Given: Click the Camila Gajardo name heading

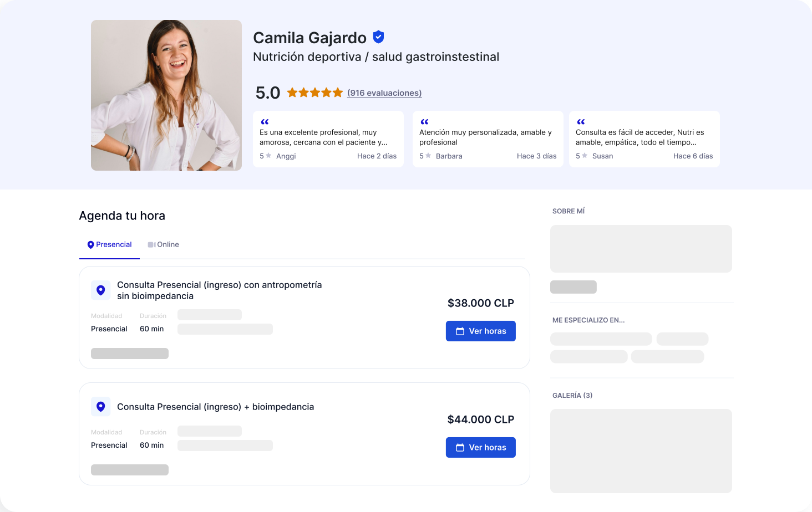Looking at the screenshot, I should tap(309, 38).
